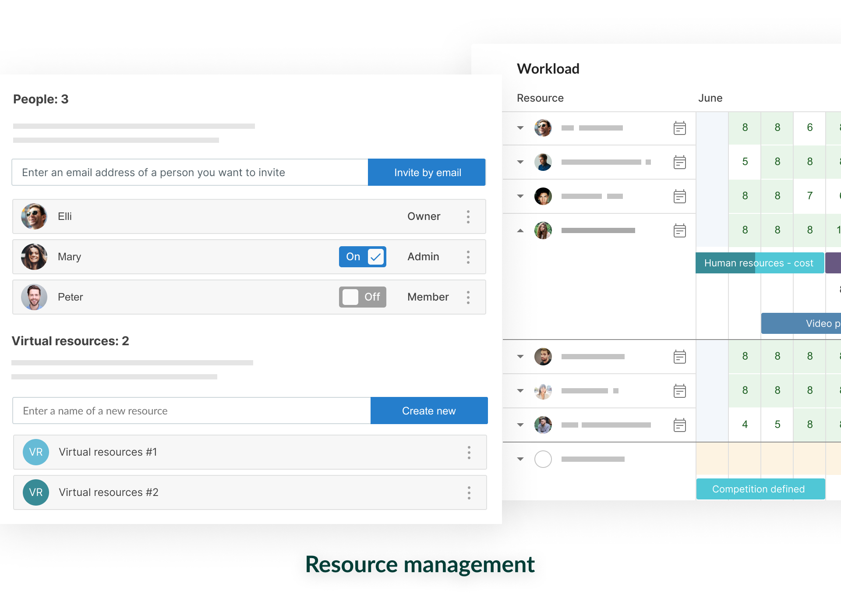Open options menu for Virtual resources #1
Image resolution: width=841 pixels, height=616 pixels.
(x=469, y=453)
